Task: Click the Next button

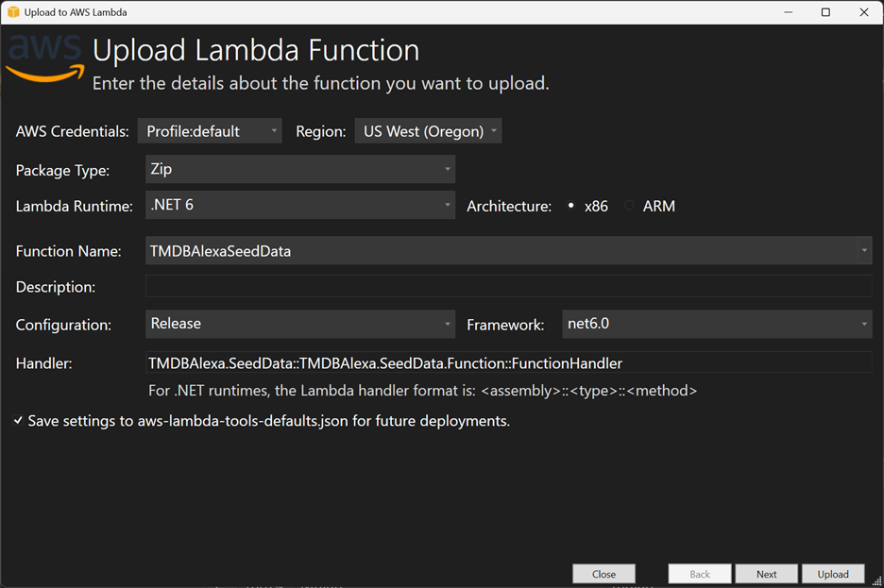Action: (766, 573)
